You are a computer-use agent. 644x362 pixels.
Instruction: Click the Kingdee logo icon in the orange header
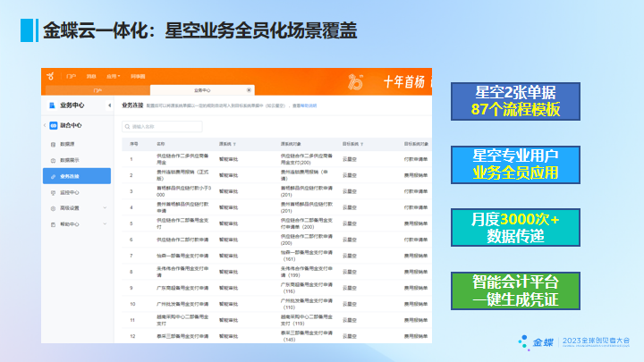coord(50,76)
